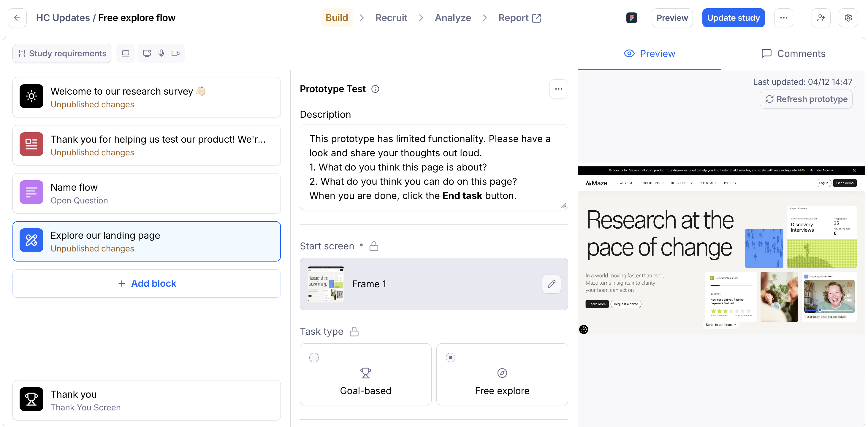Switch to the Comments tab
The height and width of the screenshot is (427, 868).
coord(793,53)
